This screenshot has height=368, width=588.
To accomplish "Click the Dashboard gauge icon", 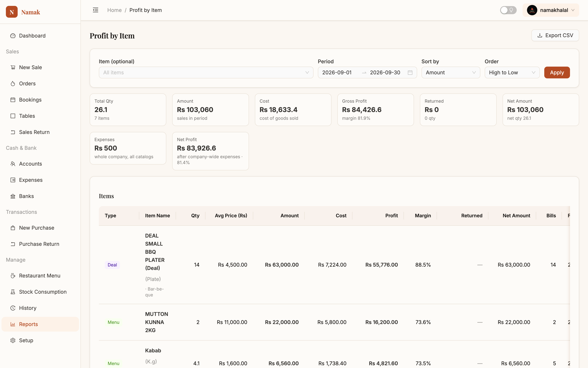I will [13, 36].
